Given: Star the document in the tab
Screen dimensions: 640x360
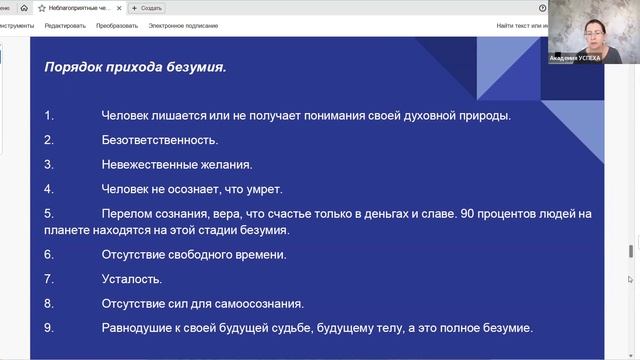Looking at the screenshot, I should point(42,8).
